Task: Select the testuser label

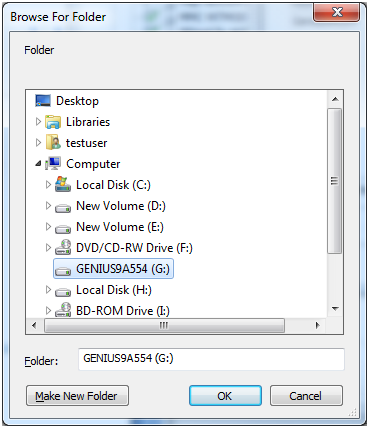Action: tap(87, 143)
